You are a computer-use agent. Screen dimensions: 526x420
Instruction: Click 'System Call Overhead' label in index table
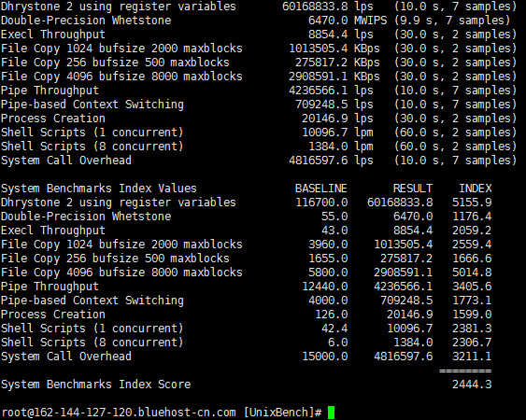pyautogui.click(x=66, y=357)
